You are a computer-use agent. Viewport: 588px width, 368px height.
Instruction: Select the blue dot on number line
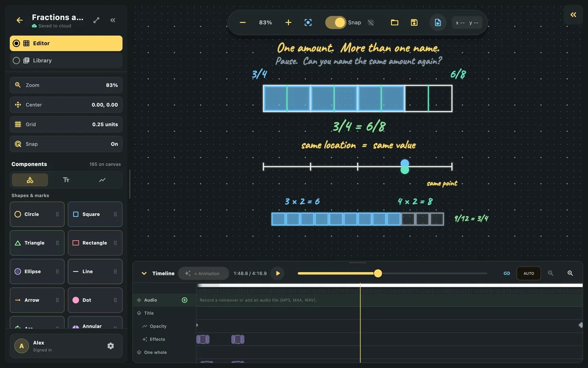pos(405,164)
